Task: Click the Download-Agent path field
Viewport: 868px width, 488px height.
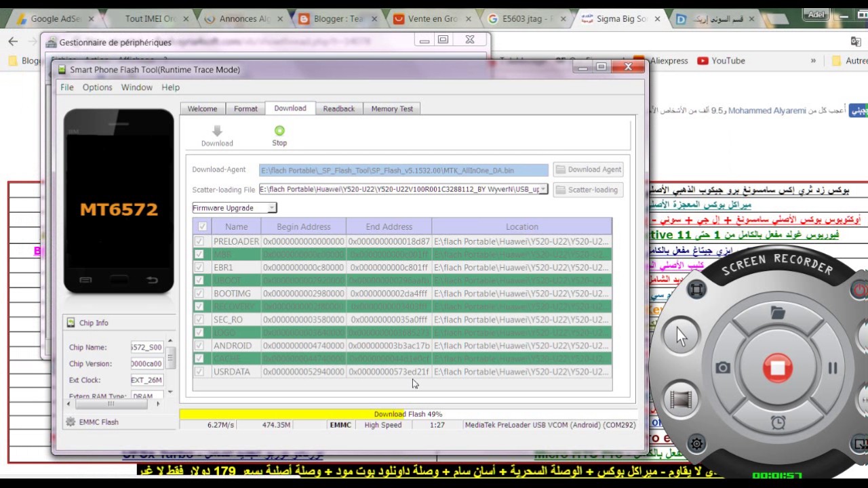Action: click(403, 170)
